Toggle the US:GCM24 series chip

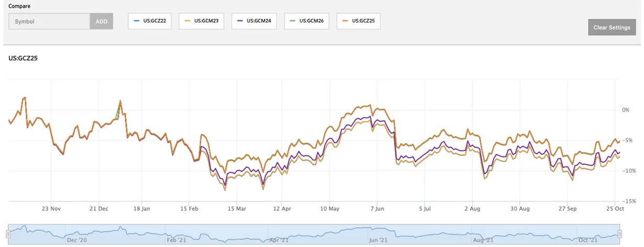coord(255,21)
